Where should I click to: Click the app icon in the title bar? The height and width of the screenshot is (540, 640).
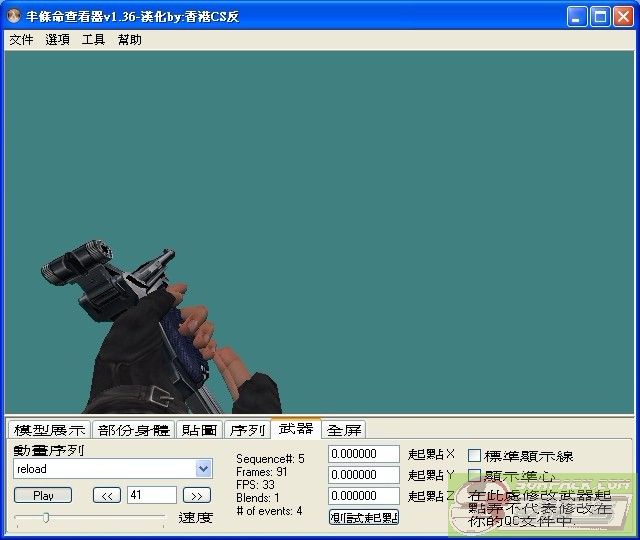(x=14, y=16)
